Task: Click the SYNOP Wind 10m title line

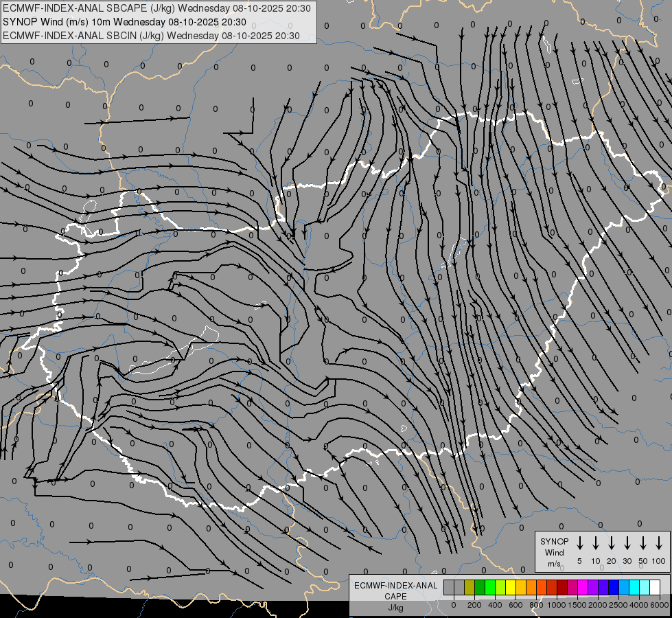Action: [x=124, y=22]
